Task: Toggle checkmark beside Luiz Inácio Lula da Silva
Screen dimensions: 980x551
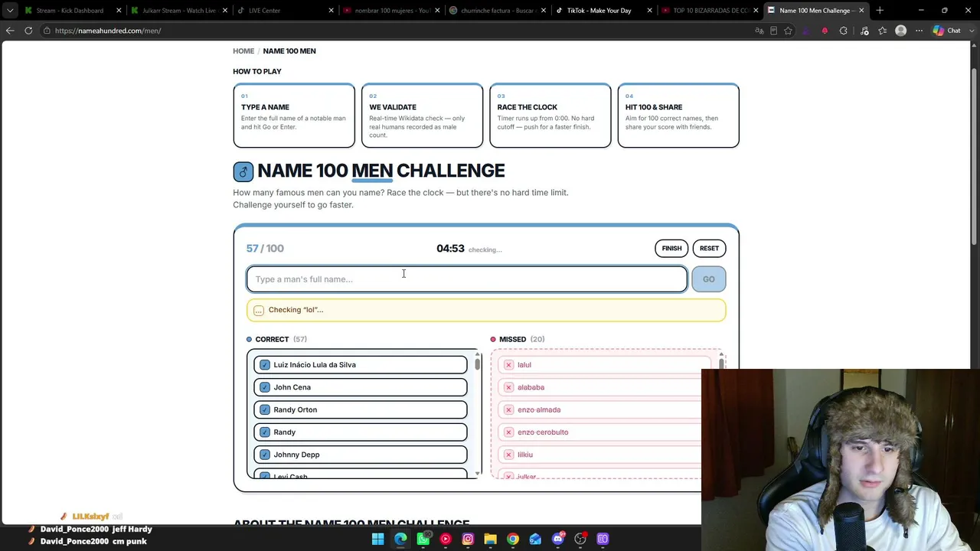Action: coord(265,365)
